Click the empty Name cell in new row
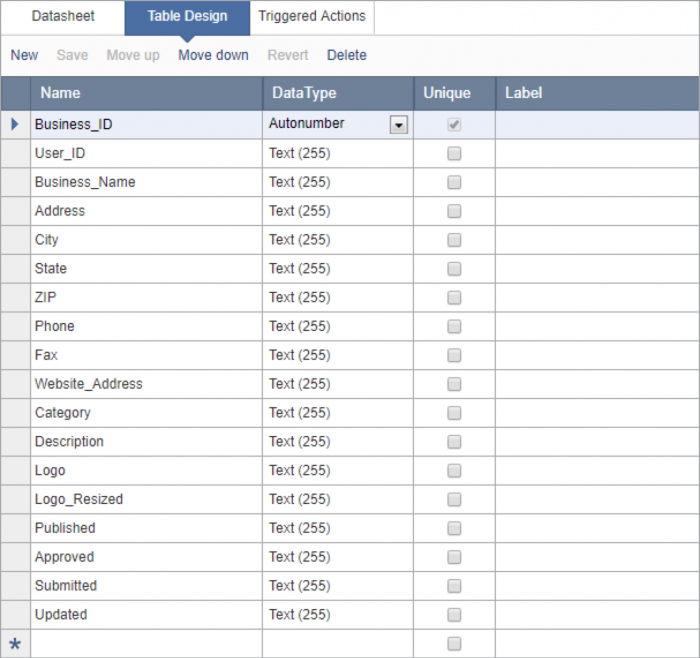The image size is (700, 658). pyautogui.click(x=146, y=644)
